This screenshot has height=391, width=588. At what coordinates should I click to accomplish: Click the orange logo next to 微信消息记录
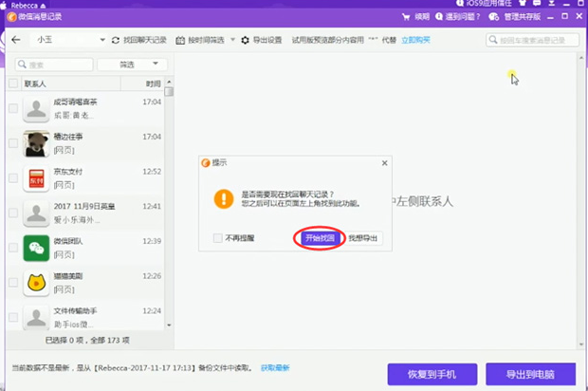click(11, 17)
